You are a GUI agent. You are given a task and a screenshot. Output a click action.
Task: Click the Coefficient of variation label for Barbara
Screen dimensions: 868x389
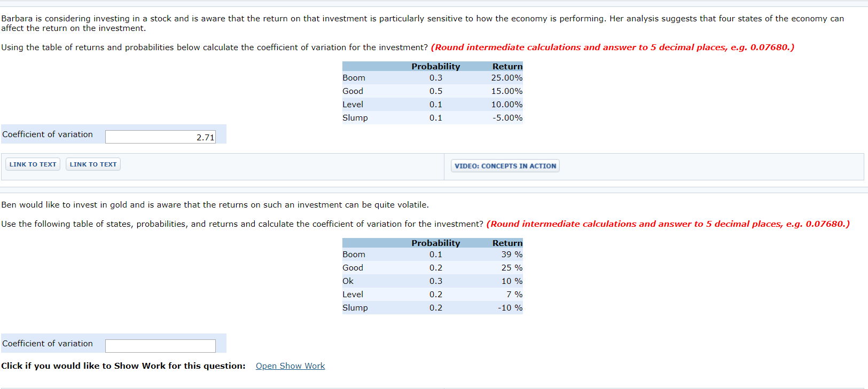47,134
